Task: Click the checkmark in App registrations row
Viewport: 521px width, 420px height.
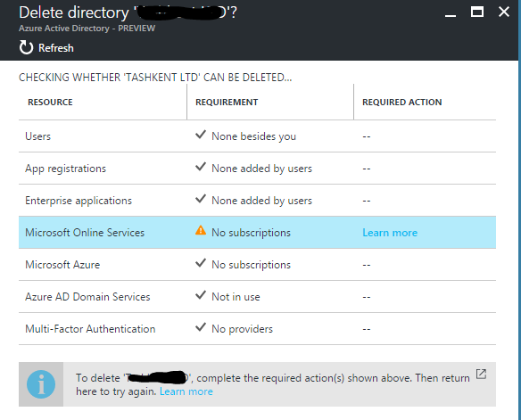Action: (x=201, y=167)
